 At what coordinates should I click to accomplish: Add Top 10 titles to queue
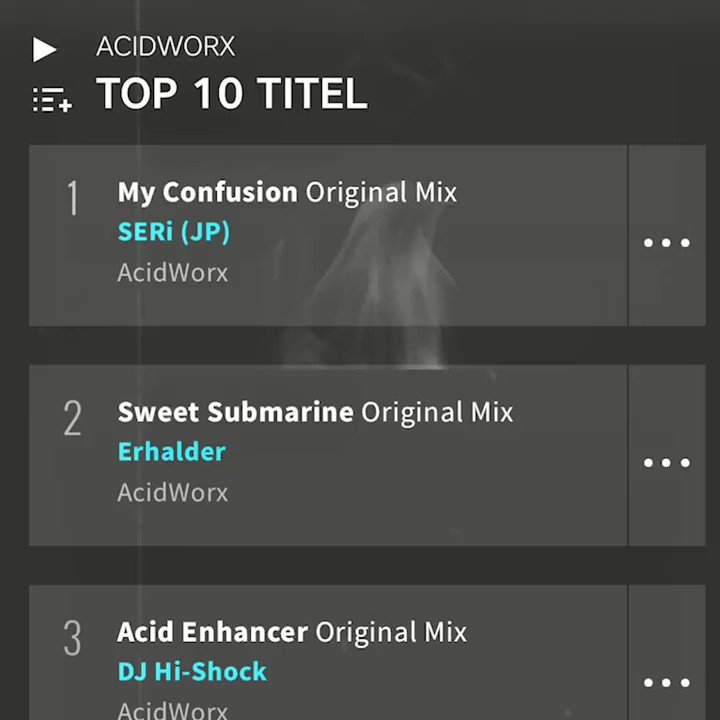pyautogui.click(x=52, y=99)
